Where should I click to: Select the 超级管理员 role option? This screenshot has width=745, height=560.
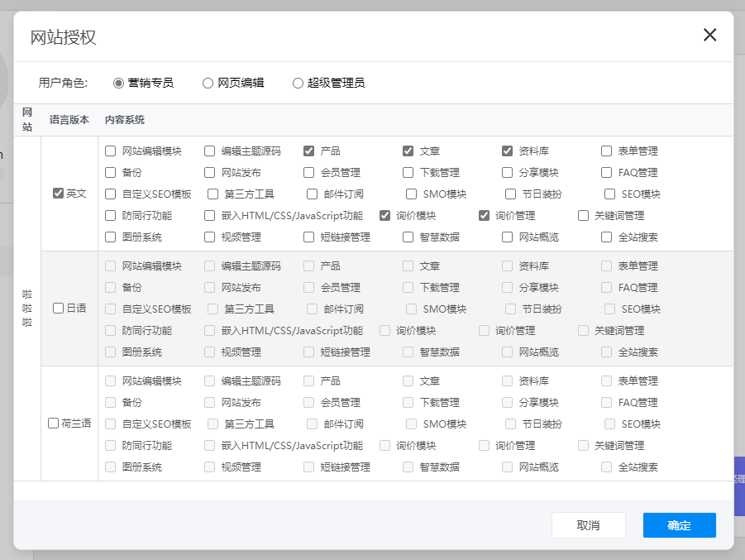pos(298,83)
